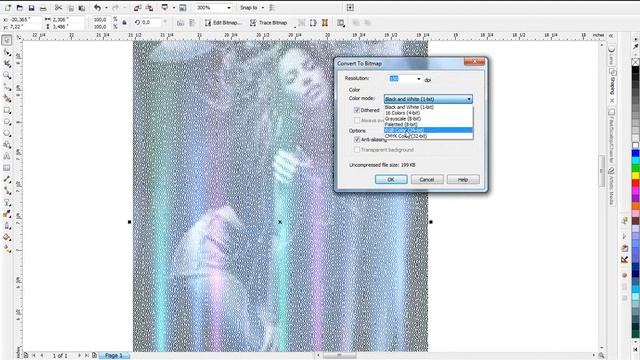
Task: Pick the blue palette swatch
Action: (636, 153)
